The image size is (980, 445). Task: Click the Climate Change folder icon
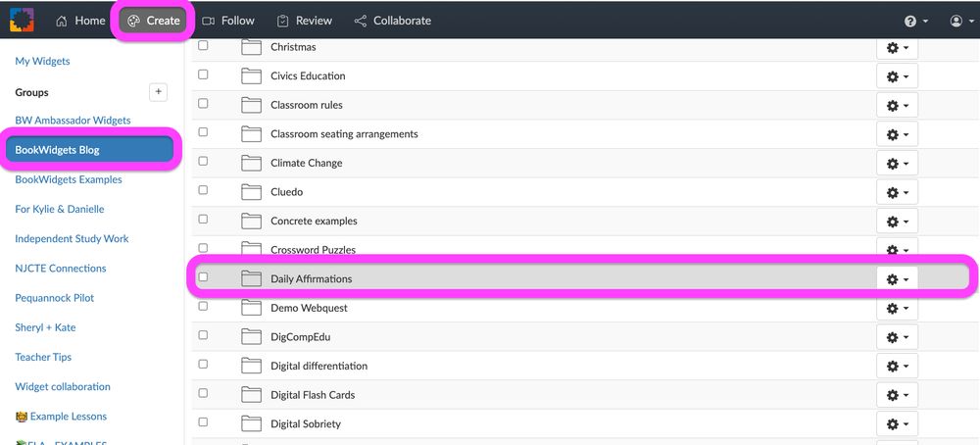(251, 163)
